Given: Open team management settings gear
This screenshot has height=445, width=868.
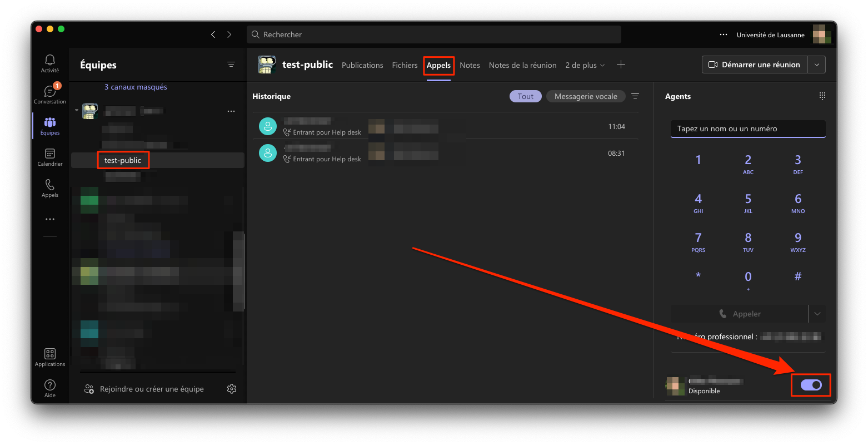Looking at the screenshot, I should pyautogui.click(x=232, y=389).
